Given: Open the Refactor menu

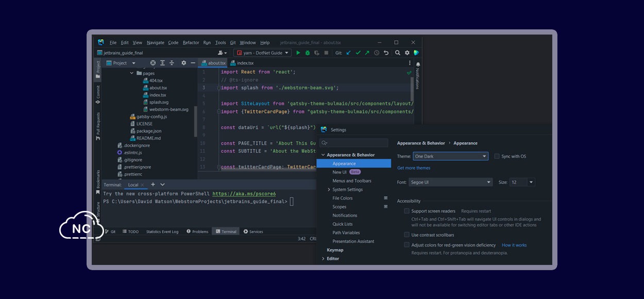Looking at the screenshot, I should click(191, 43).
